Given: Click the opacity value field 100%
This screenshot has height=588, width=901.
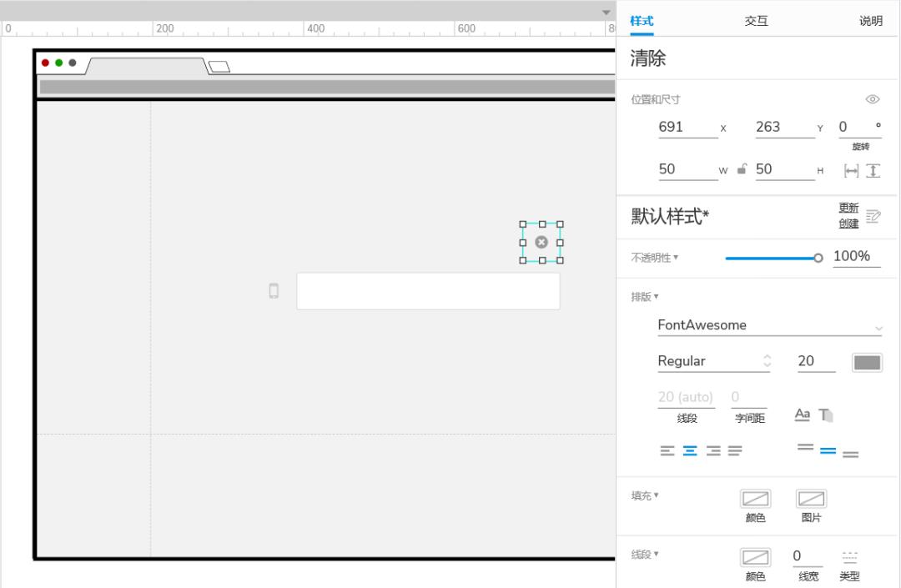Looking at the screenshot, I should tap(857, 257).
